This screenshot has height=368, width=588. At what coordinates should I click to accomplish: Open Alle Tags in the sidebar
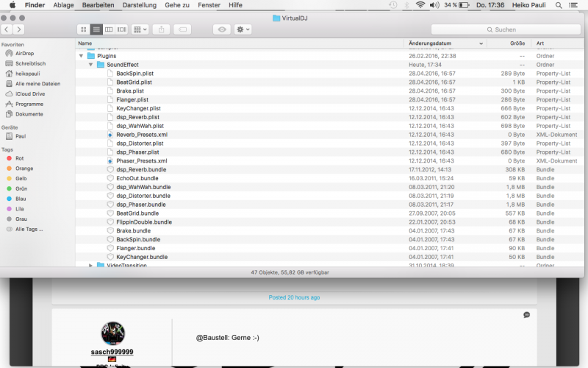pos(29,230)
